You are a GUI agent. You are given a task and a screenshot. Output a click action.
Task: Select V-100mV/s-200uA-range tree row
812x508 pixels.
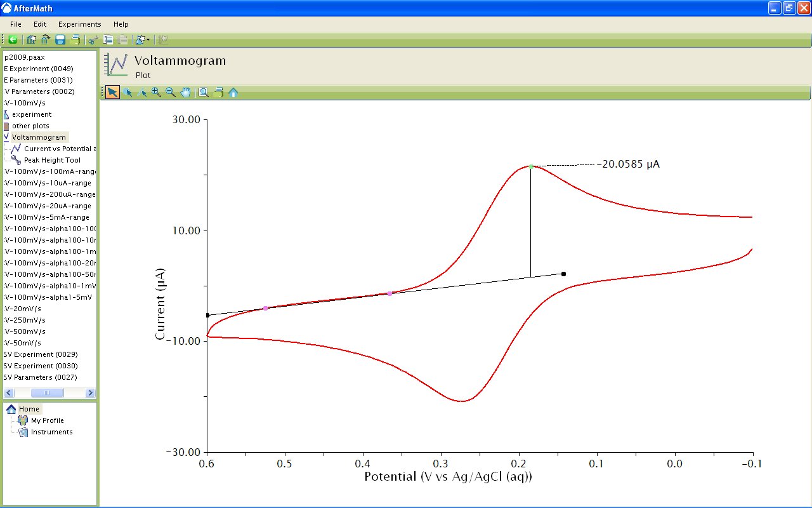[49, 194]
